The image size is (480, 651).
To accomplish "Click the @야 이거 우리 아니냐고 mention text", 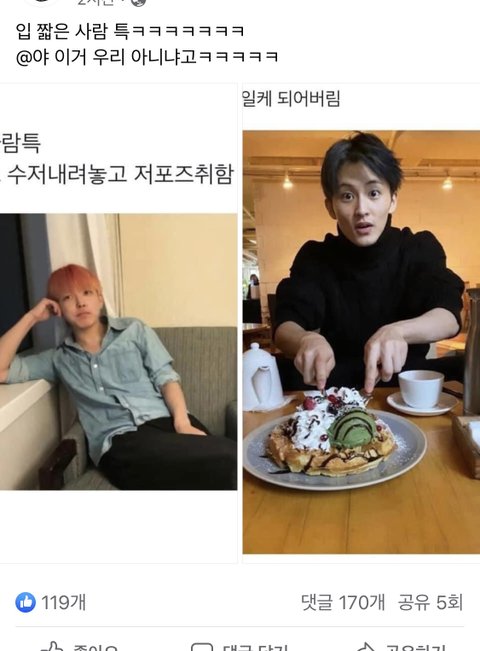I will 106,56.
